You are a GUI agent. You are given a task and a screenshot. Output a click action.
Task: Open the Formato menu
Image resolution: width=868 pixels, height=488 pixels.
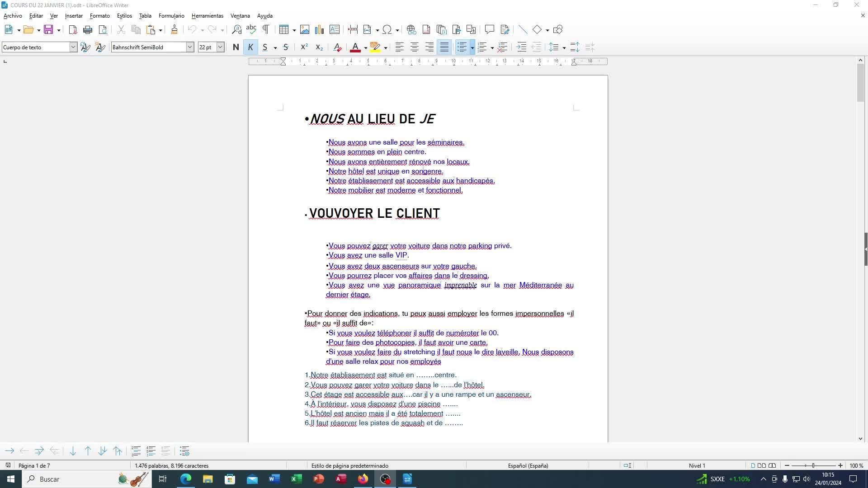(x=99, y=16)
